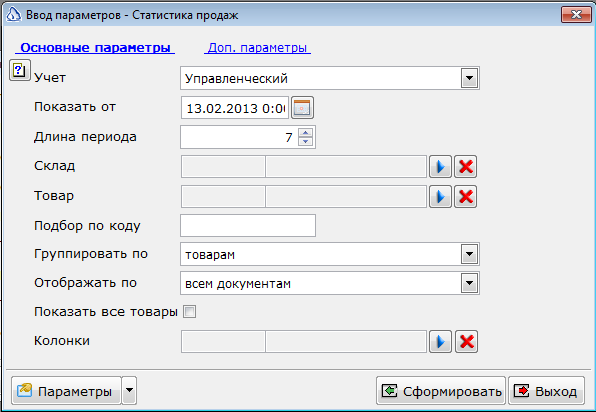Expand the Группировать по dropdown
Screen dimensions: 596x412
point(469,254)
